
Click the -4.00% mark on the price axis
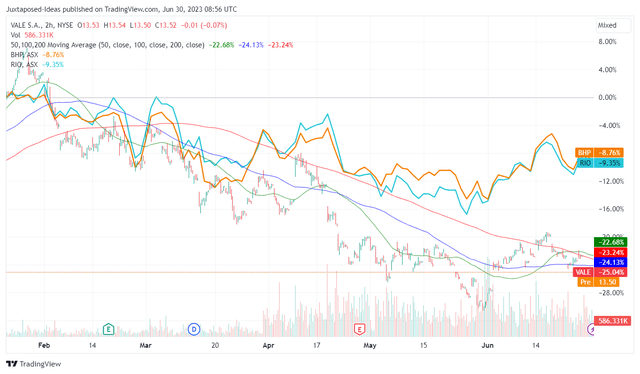(609, 125)
